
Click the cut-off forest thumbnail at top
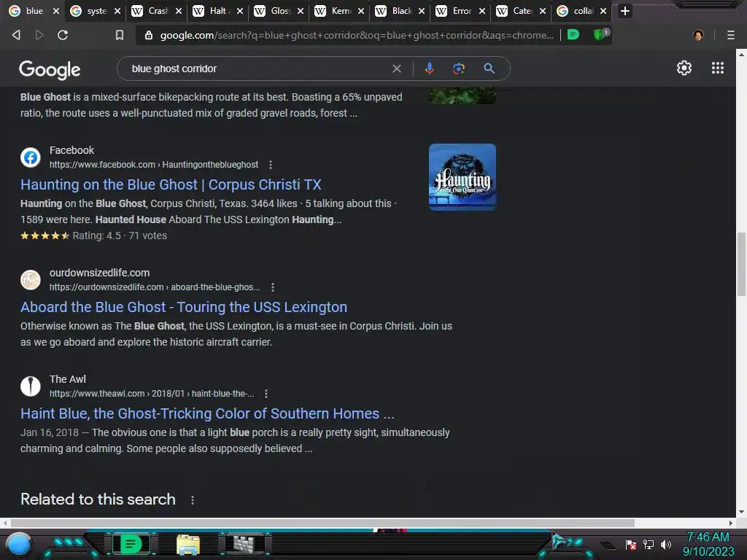462,96
